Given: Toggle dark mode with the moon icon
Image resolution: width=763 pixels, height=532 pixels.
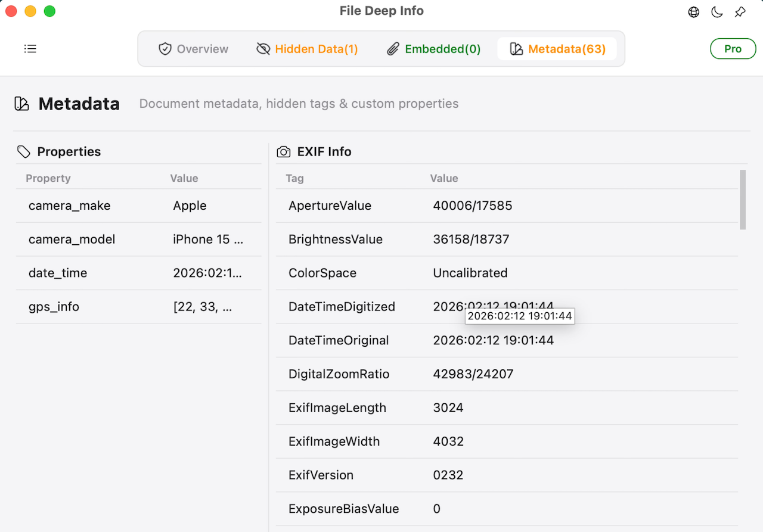Looking at the screenshot, I should coord(717,11).
